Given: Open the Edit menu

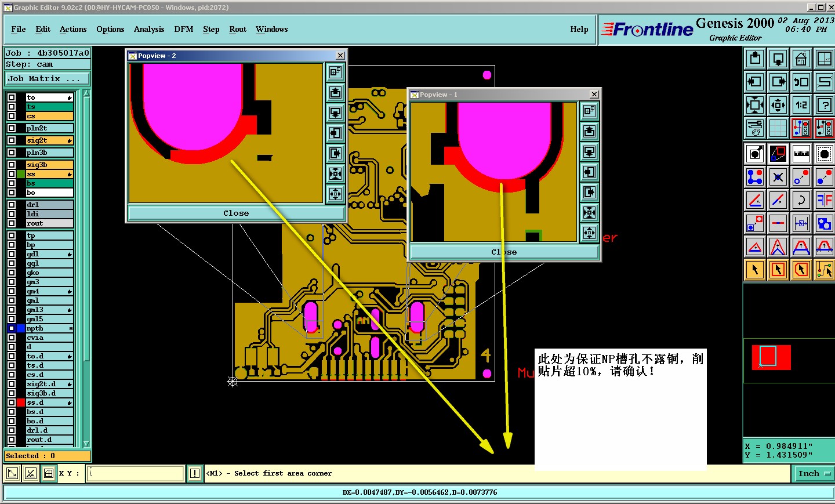Looking at the screenshot, I should (43, 29).
